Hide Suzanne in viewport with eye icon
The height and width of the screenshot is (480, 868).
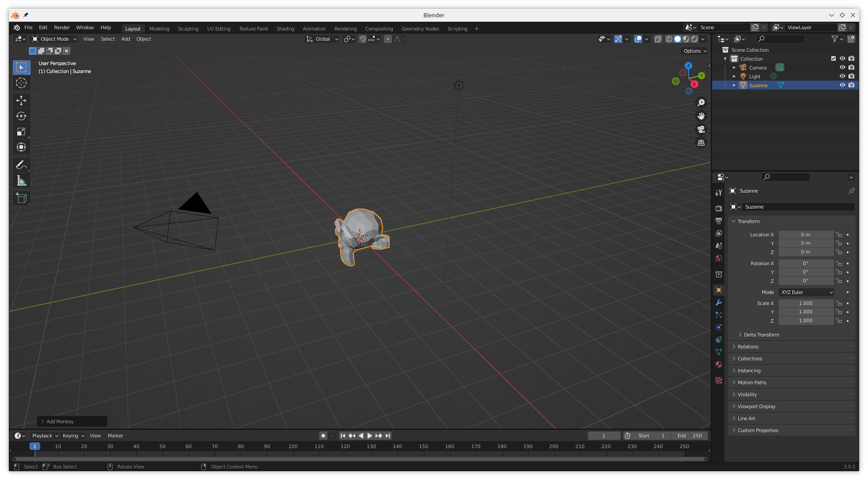842,85
